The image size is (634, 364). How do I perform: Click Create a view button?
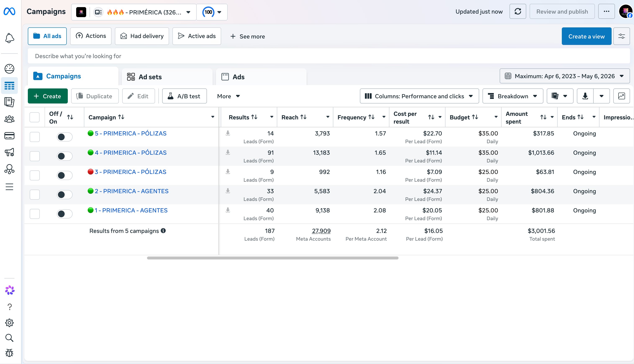(587, 36)
